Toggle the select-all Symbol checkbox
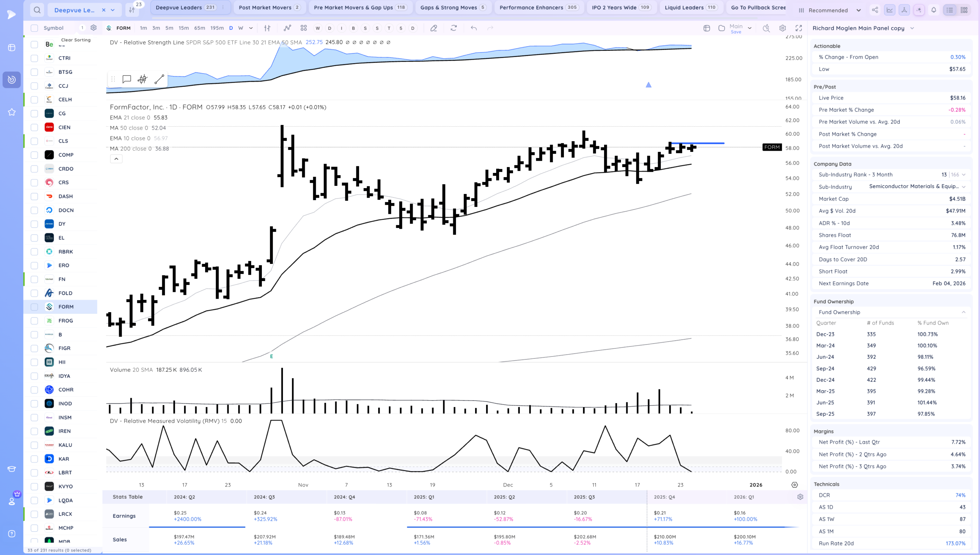Image resolution: width=980 pixels, height=555 pixels. click(x=34, y=28)
